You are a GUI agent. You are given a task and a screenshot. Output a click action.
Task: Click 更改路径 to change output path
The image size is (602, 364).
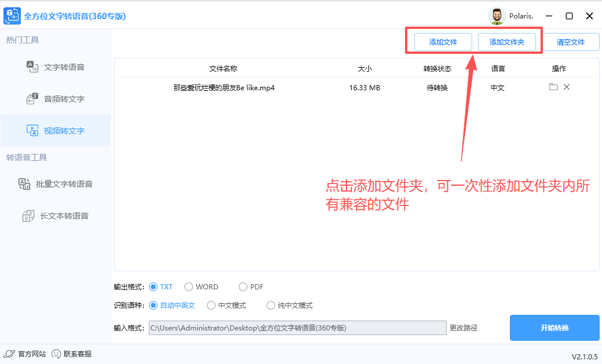click(x=462, y=328)
